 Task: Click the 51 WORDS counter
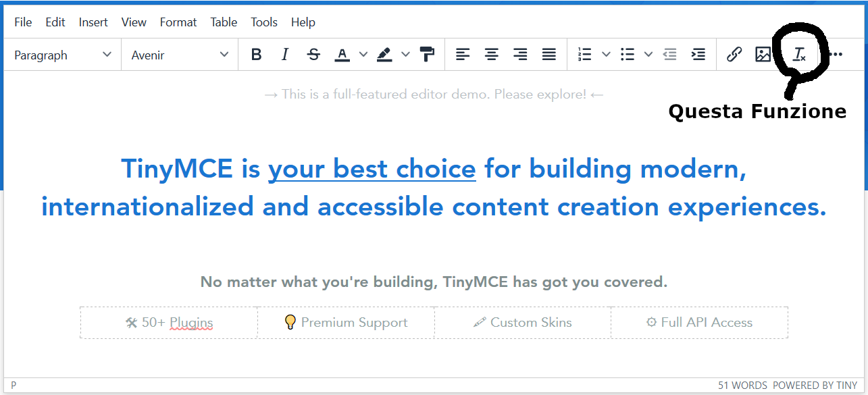click(x=742, y=386)
